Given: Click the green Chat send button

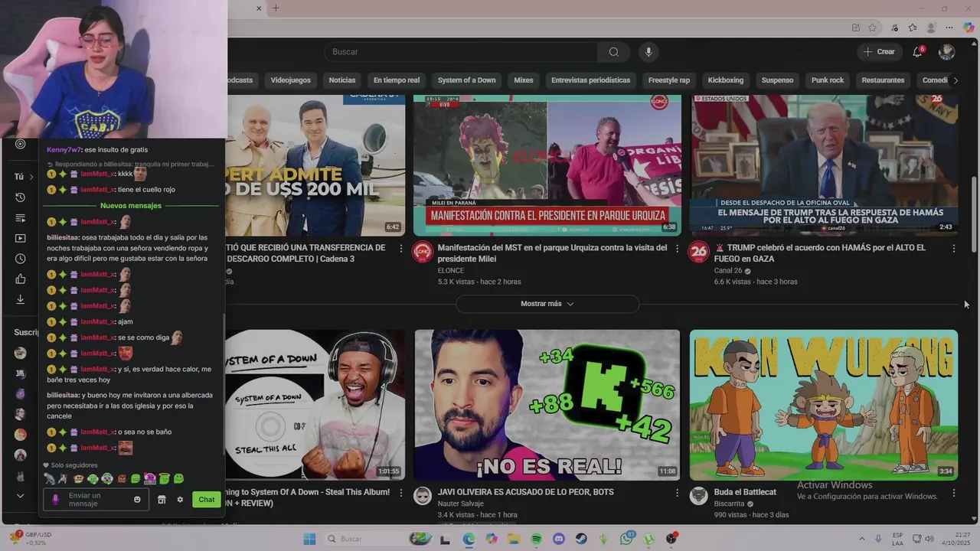Looking at the screenshot, I should click(207, 500).
